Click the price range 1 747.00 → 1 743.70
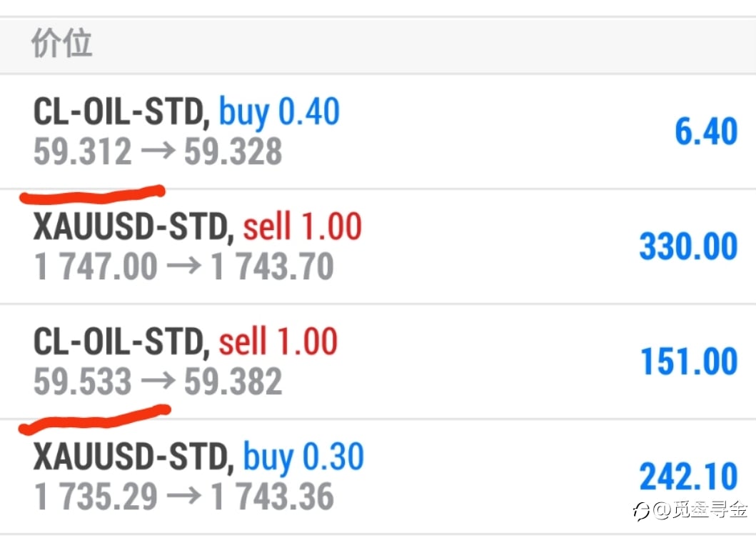The height and width of the screenshot is (543, 756). pyautogui.click(x=183, y=266)
